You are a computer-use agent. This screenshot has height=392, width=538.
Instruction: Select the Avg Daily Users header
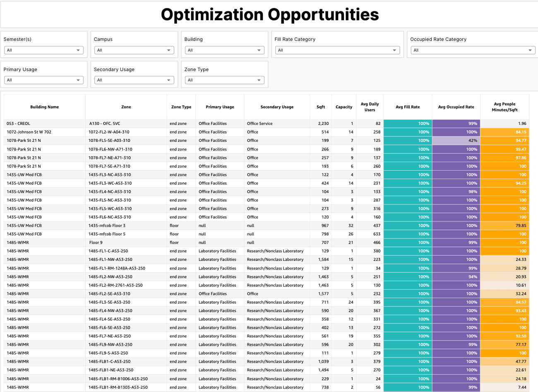pyautogui.click(x=370, y=107)
